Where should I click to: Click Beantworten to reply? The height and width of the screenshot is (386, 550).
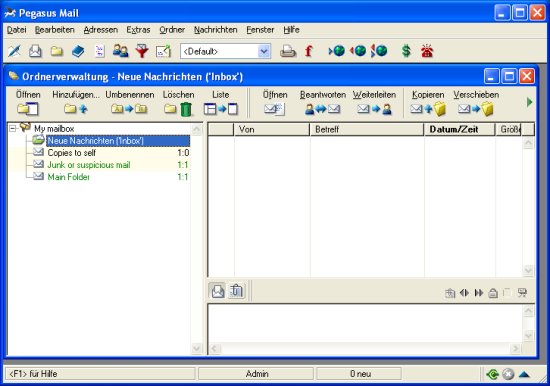323,102
